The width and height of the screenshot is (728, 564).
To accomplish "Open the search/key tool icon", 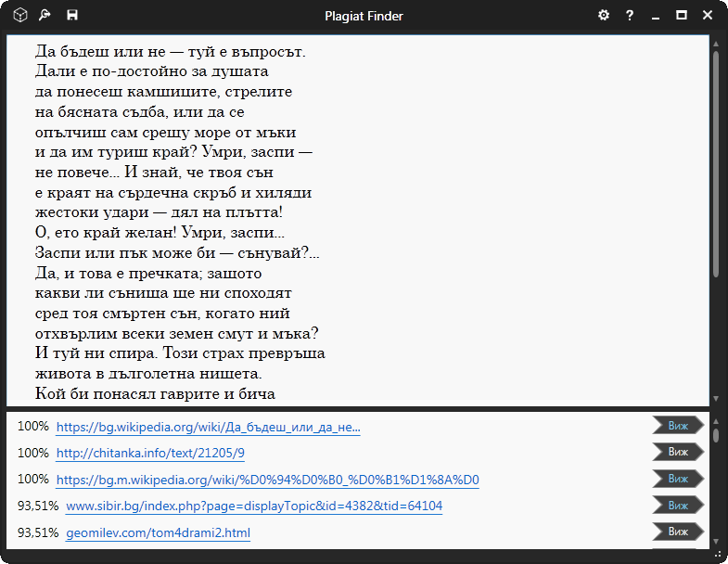I will click(x=45, y=15).
